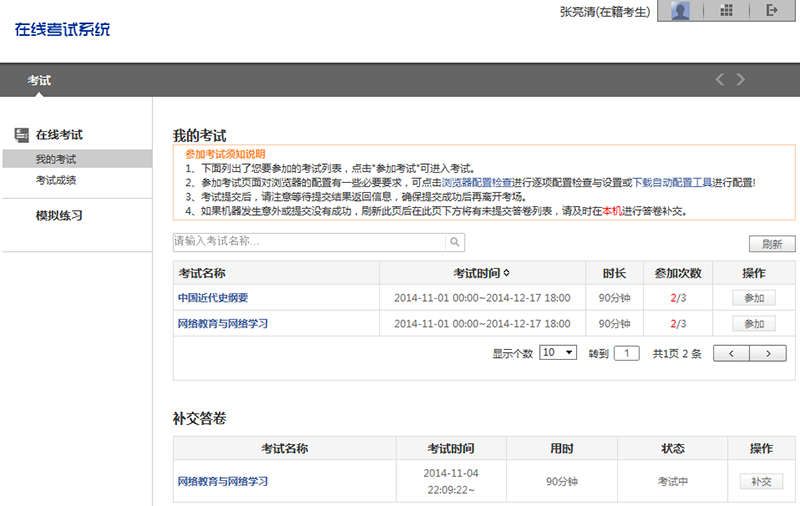Viewport: 800px width, 506px height.
Task: Click the left arrow in navigation bar
Action: pos(719,79)
